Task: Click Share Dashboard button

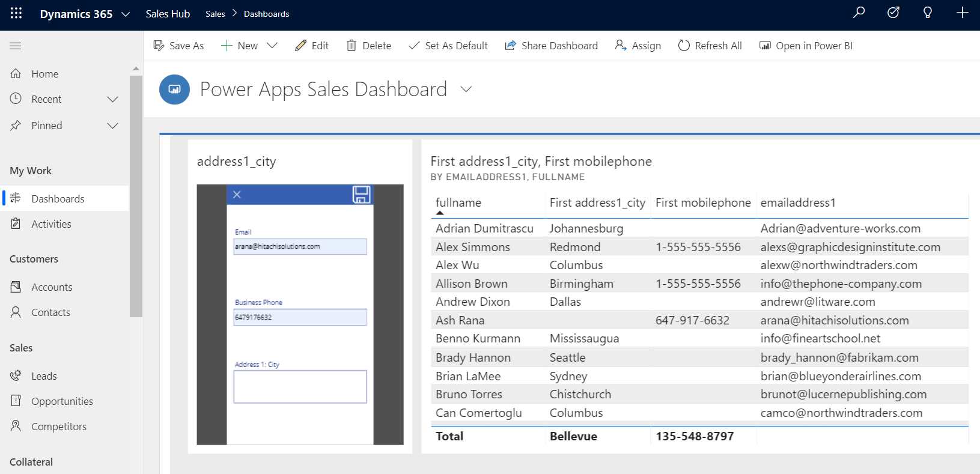Action: click(551, 46)
